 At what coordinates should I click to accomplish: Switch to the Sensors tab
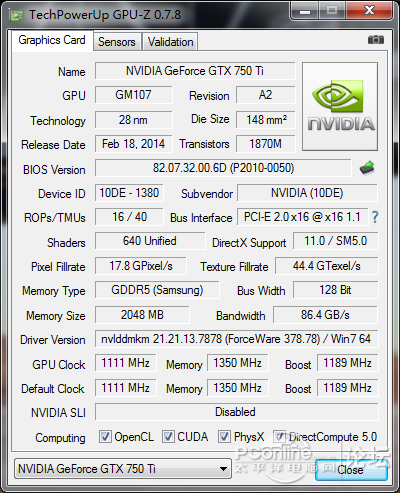click(x=117, y=42)
